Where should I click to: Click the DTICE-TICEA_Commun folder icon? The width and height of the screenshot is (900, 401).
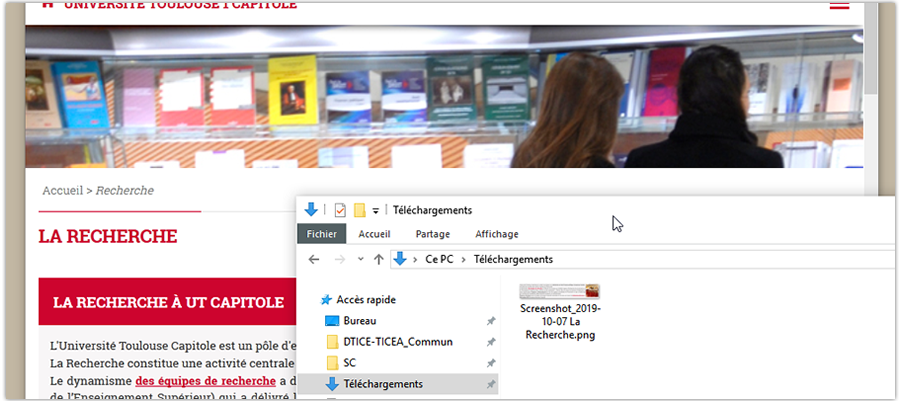[332, 342]
